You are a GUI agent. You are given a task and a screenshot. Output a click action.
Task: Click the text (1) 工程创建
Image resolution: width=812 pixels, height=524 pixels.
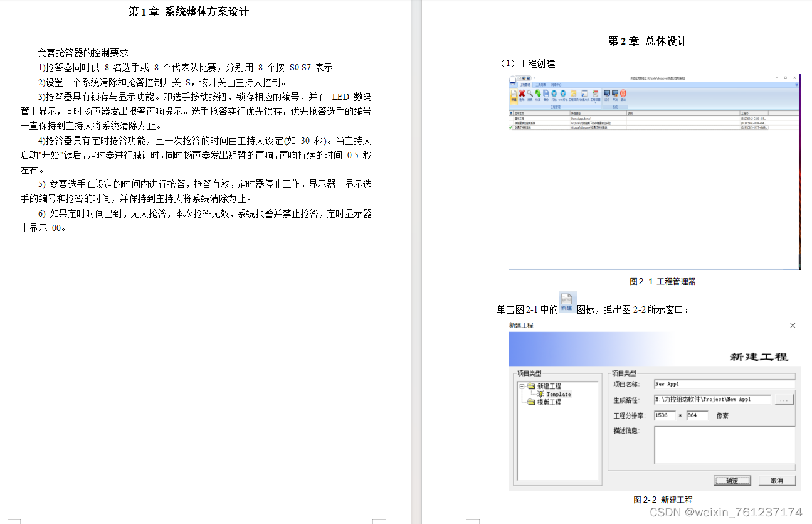pos(527,64)
